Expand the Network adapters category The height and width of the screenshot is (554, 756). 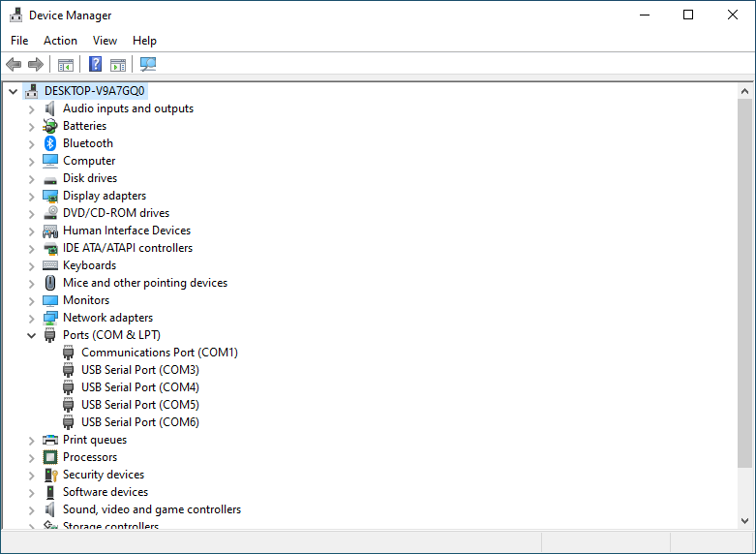[31, 318]
